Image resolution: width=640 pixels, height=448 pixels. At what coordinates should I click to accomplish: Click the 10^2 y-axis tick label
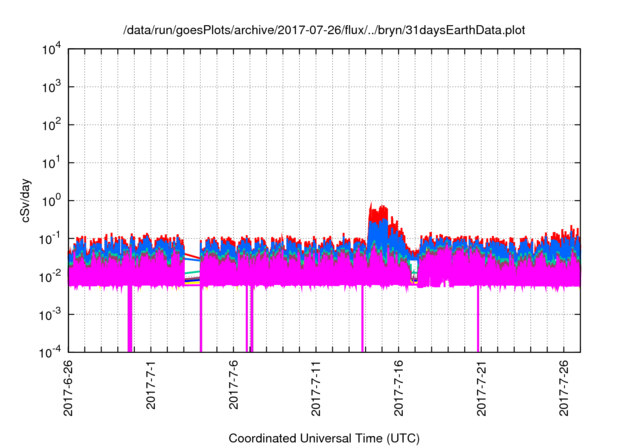pyautogui.click(x=50, y=125)
